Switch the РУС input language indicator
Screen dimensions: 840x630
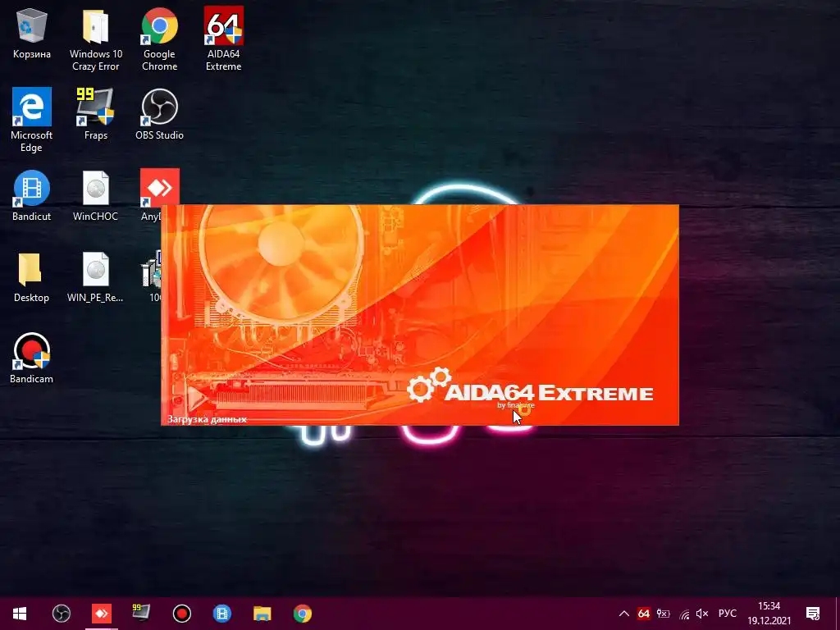[x=728, y=614]
